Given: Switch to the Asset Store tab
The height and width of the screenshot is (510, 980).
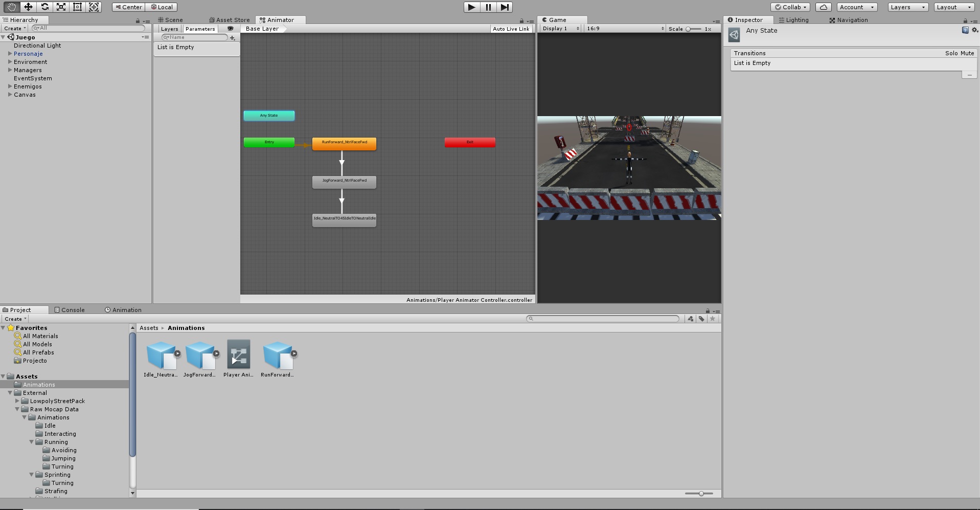Looking at the screenshot, I should coord(230,20).
